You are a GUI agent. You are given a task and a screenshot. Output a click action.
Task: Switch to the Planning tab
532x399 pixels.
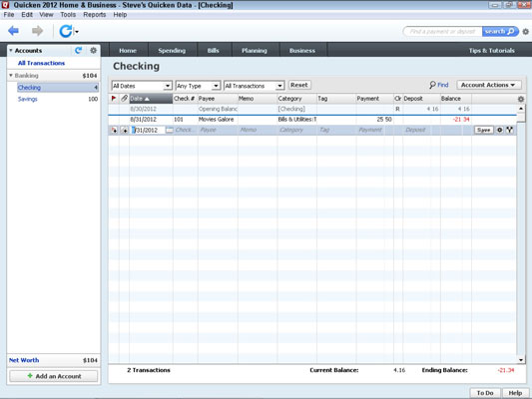pos(255,51)
